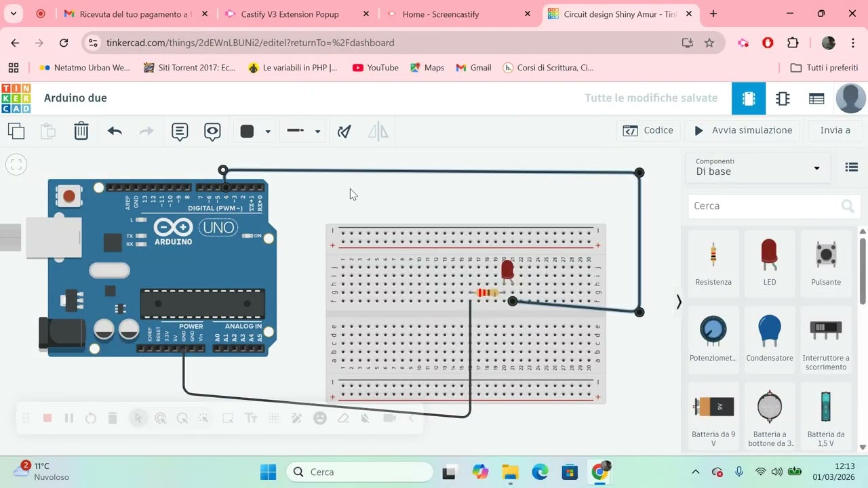Click the project title Arduino due
The height and width of the screenshot is (488, 868).
tap(75, 98)
